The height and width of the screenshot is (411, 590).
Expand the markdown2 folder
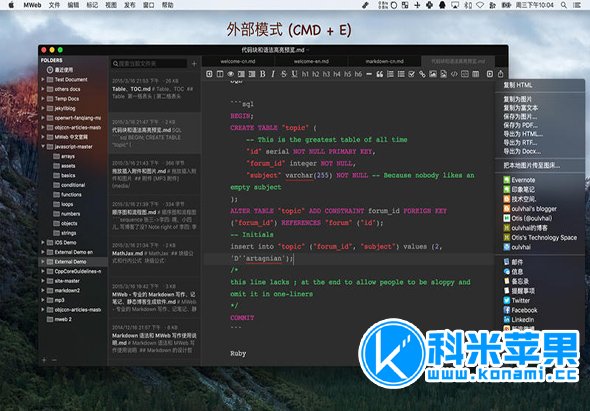(x=43, y=291)
